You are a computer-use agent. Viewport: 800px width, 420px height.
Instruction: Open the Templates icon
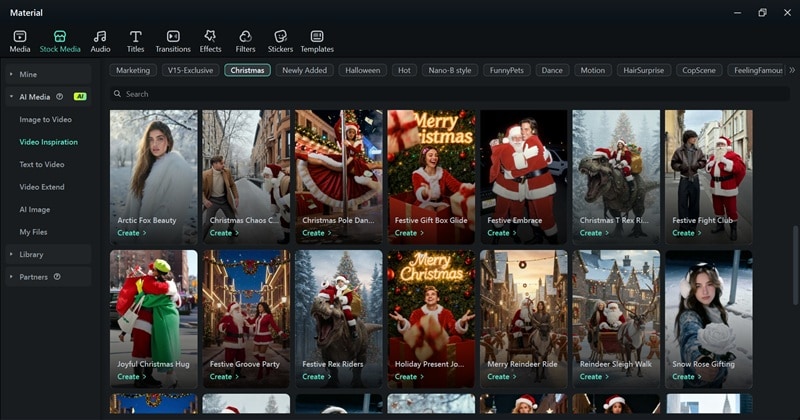tap(317, 36)
